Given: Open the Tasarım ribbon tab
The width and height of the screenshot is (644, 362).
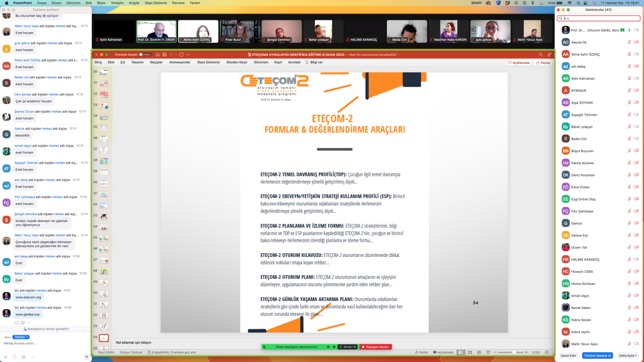Looking at the screenshot, I should tap(137, 62).
